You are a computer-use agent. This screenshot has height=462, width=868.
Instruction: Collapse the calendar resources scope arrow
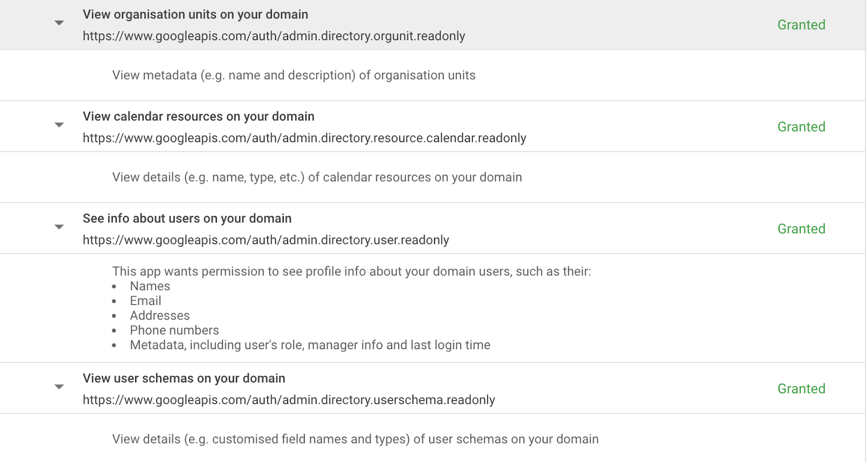59,125
